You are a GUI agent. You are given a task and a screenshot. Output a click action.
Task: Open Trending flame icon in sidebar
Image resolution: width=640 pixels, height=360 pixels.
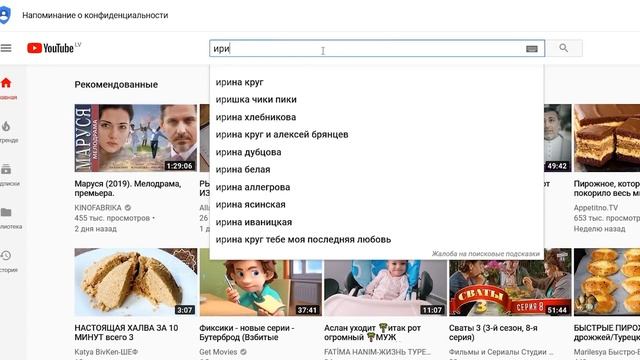(6, 127)
